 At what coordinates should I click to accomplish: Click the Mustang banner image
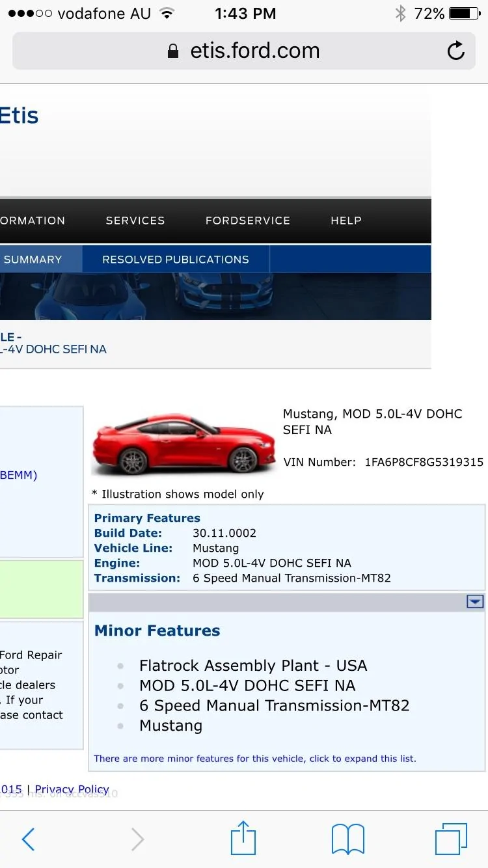click(215, 296)
